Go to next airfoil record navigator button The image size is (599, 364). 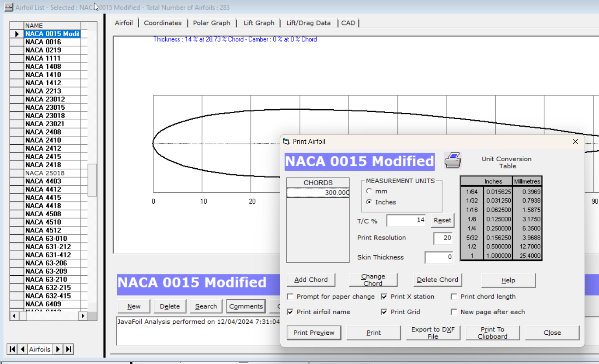[58, 349]
